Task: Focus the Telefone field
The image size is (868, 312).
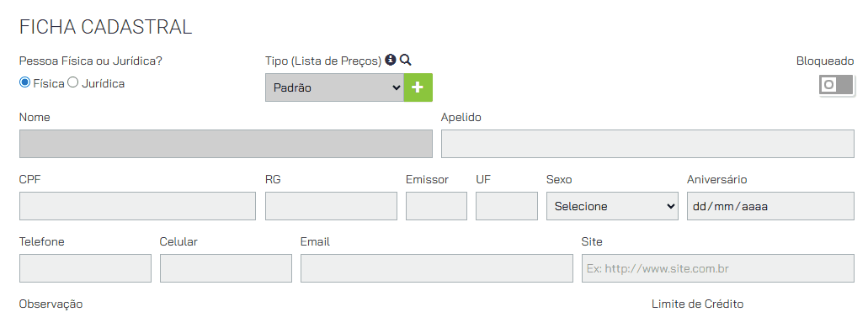Action: (x=85, y=268)
